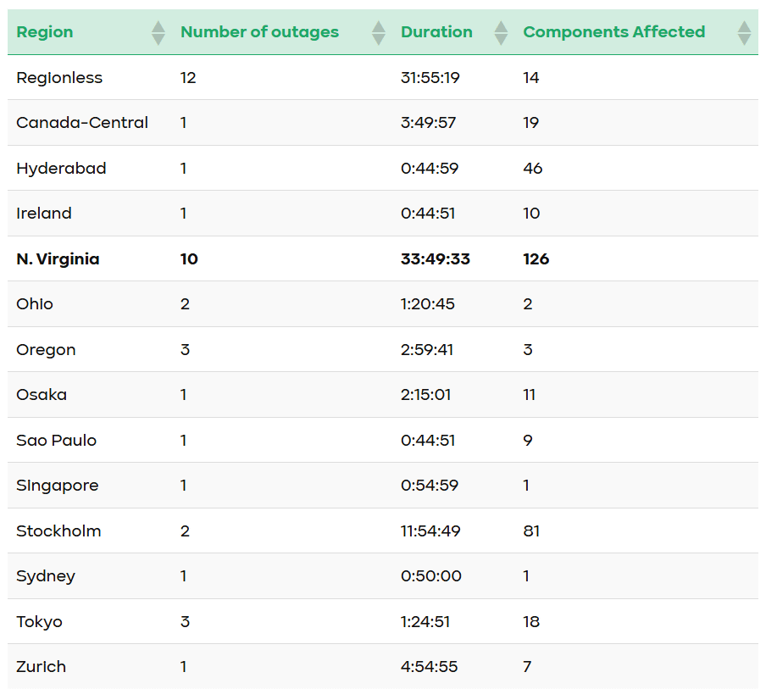Click the Duration column header text

click(x=436, y=32)
